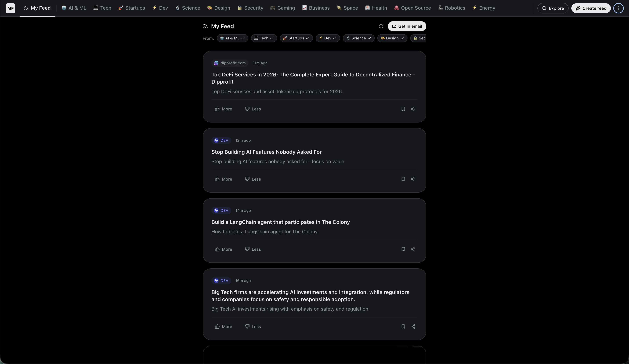Upvote the LangChain post with More

click(x=223, y=249)
